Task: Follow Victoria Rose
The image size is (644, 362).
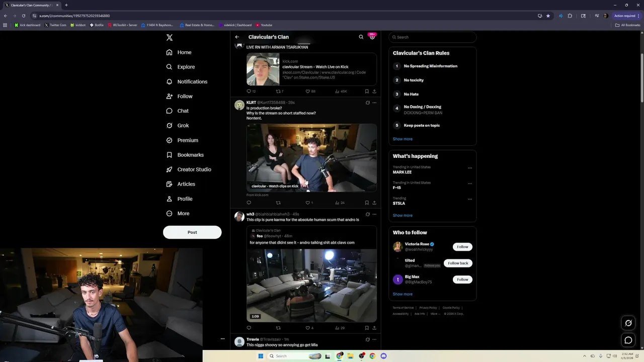Action: 462,247
